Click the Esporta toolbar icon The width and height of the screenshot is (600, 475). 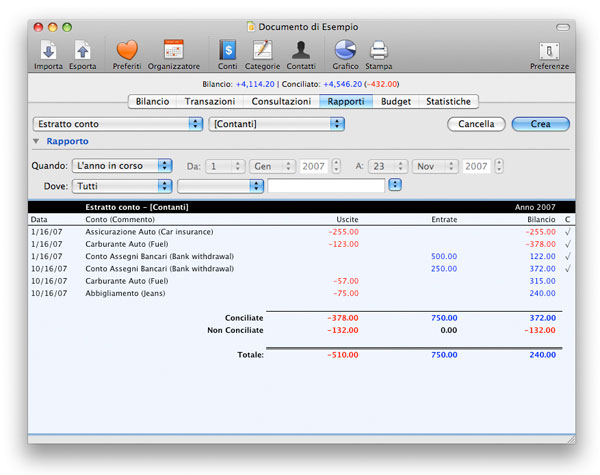click(x=83, y=49)
